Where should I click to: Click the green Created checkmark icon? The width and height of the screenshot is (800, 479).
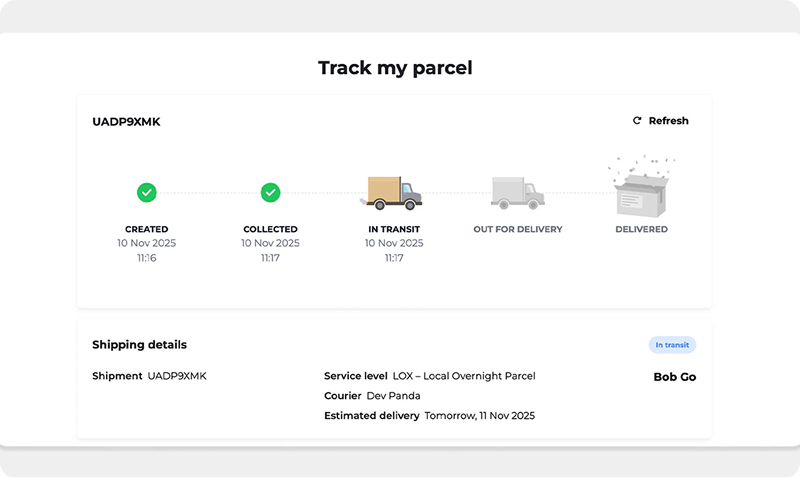(x=146, y=192)
